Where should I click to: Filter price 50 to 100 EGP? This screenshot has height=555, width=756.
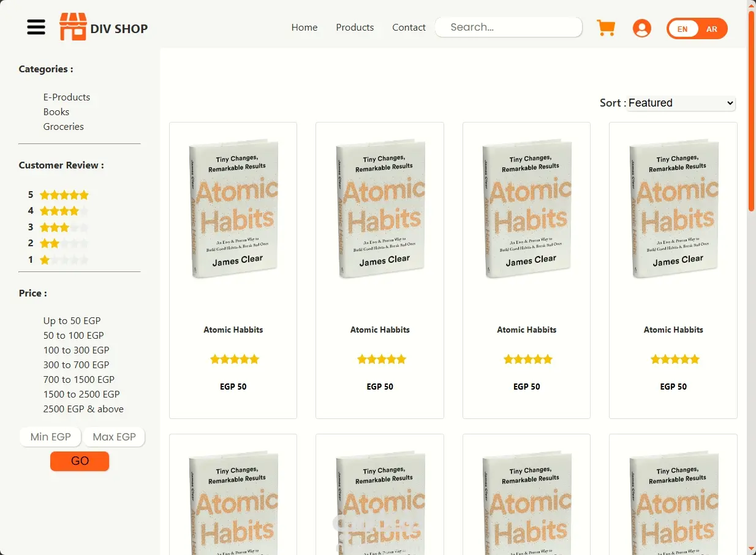pos(74,335)
